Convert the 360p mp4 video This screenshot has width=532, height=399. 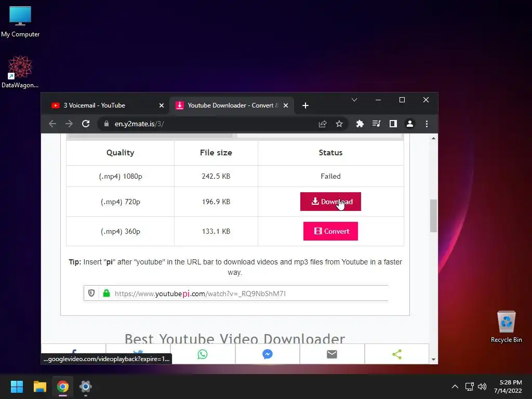330,231
